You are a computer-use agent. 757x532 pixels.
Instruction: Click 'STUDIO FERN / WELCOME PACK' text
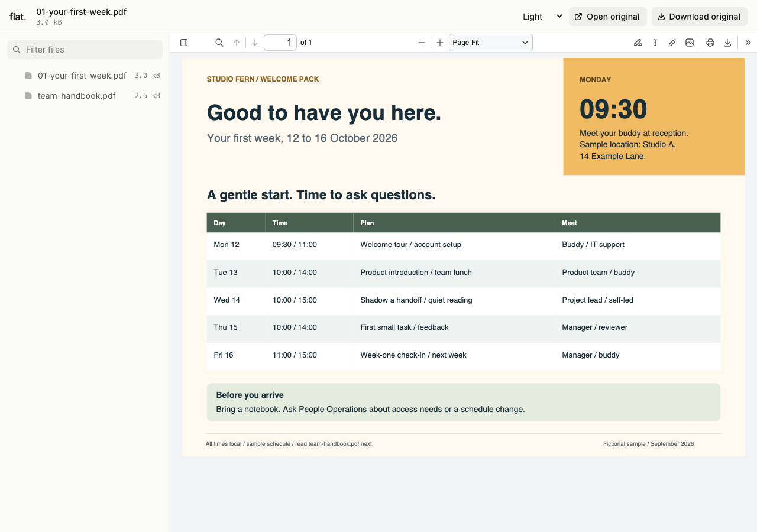[x=263, y=79]
